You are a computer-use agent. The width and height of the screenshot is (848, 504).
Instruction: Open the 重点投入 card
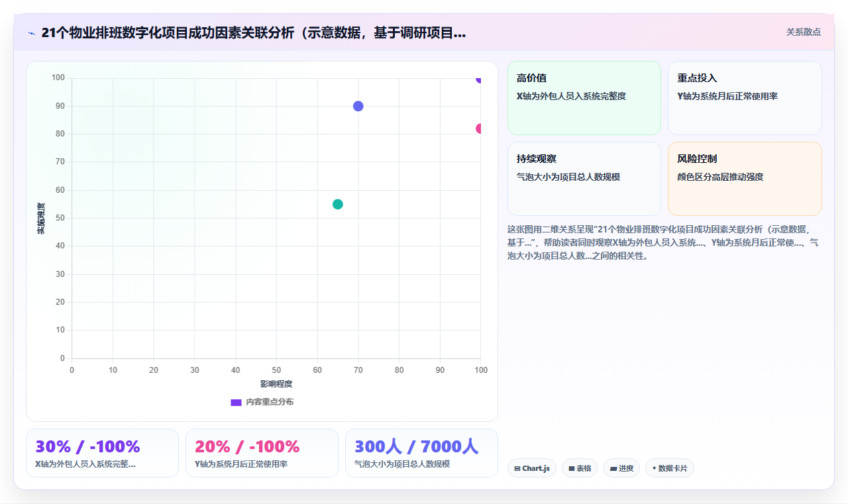[x=745, y=98]
